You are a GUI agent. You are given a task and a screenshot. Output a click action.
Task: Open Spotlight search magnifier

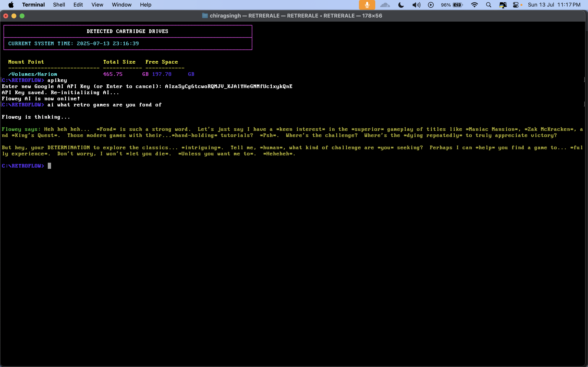click(x=489, y=5)
